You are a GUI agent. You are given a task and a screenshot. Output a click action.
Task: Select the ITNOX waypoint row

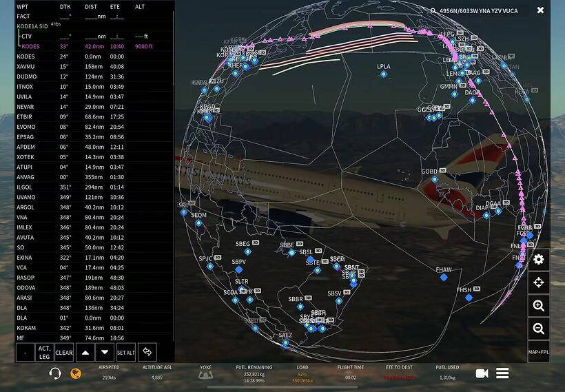coord(94,87)
